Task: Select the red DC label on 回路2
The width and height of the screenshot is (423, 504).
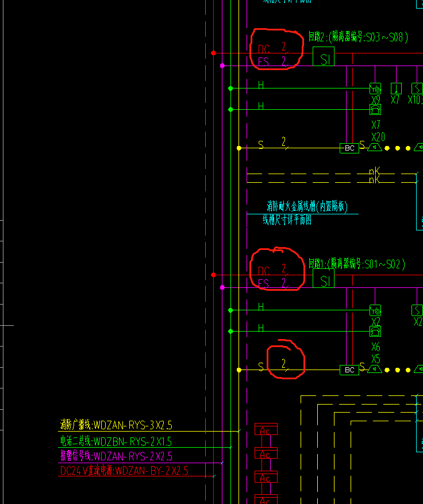Action: tap(264, 49)
